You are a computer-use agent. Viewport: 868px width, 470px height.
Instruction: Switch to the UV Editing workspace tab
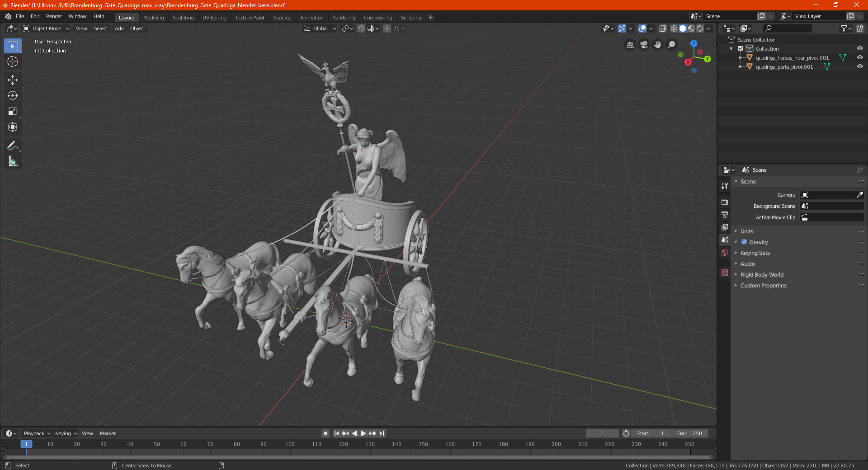tap(214, 18)
